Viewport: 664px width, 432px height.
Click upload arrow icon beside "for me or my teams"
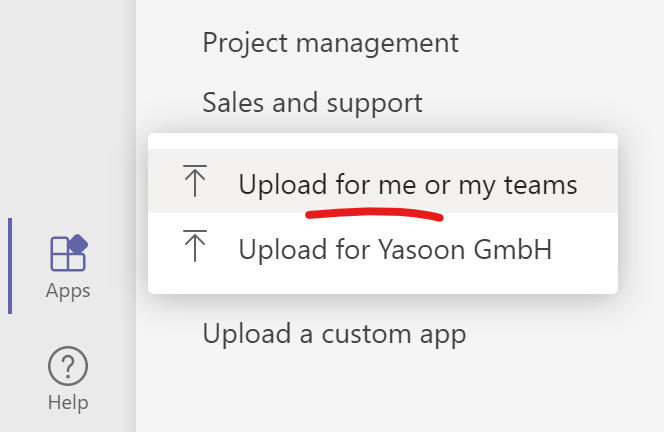pyautogui.click(x=193, y=183)
